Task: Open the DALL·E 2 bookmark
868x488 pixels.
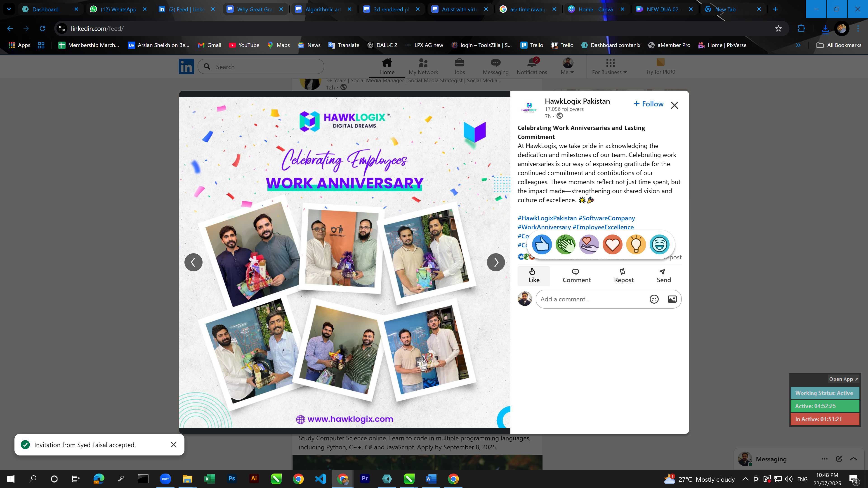Action: (x=382, y=45)
